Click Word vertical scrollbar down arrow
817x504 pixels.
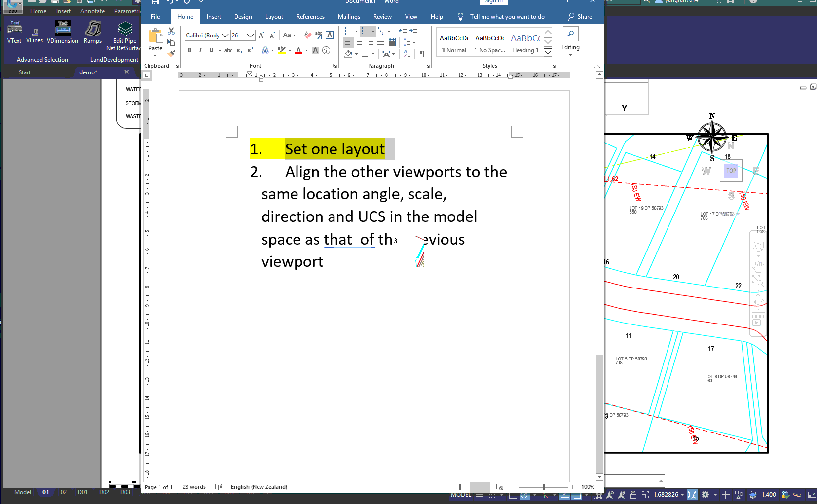coord(599,477)
